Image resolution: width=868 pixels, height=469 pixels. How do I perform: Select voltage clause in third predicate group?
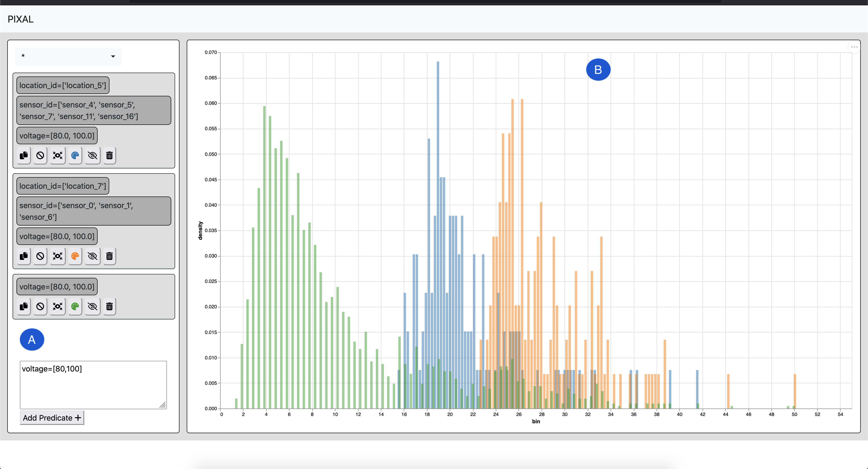57,287
